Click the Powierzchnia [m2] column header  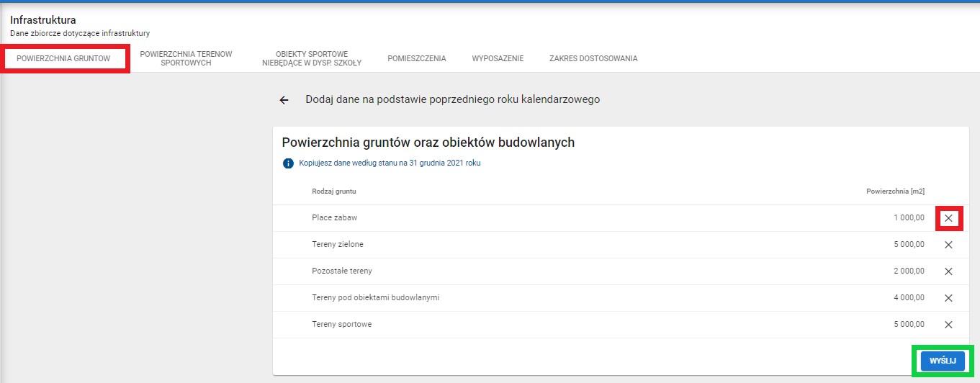click(x=895, y=191)
